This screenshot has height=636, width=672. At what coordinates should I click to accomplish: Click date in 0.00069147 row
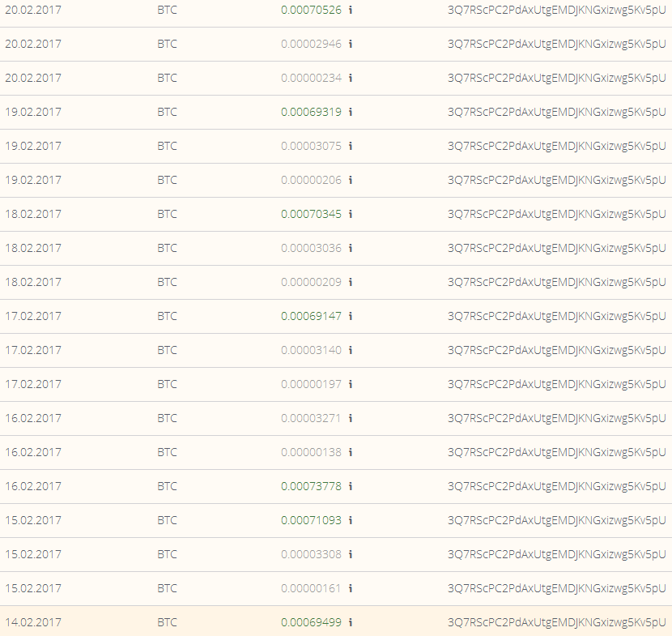(33, 316)
